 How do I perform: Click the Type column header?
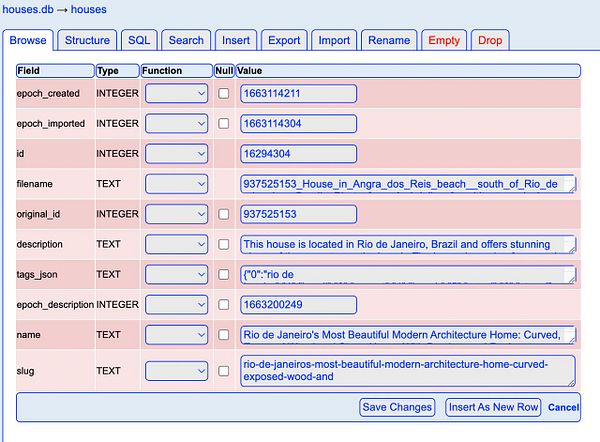pyautogui.click(x=117, y=71)
